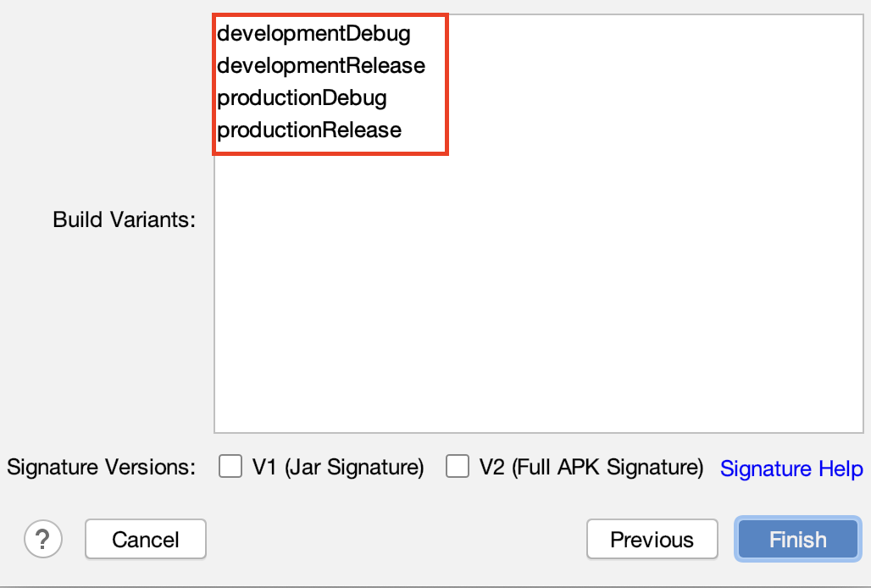The image size is (871, 588).
Task: Click the question mark help icon
Action: 42,539
